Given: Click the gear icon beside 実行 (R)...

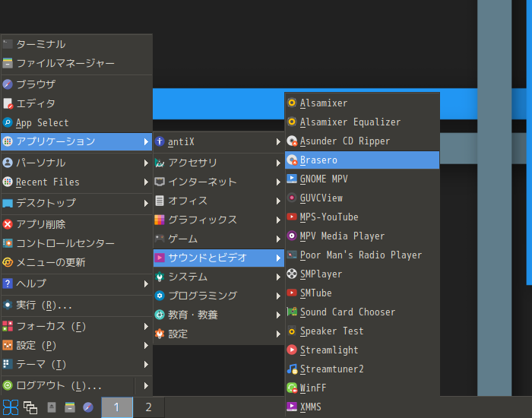Looking at the screenshot, I should pos(8,305).
